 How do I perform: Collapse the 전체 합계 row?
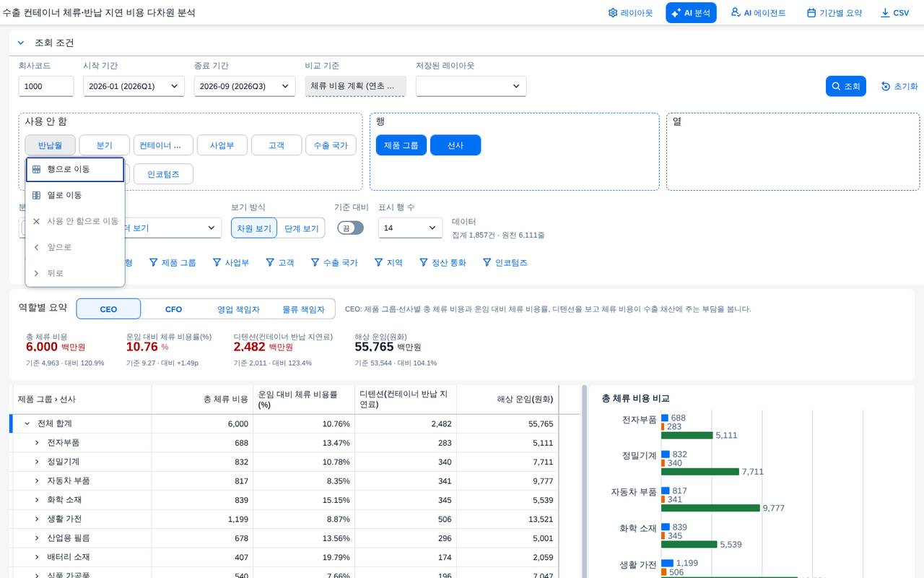27,423
